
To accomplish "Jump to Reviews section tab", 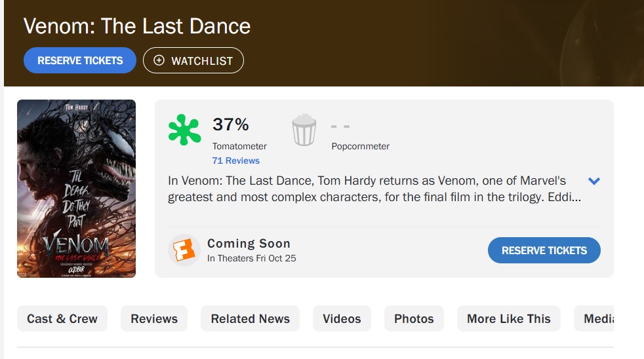I will coord(154,319).
